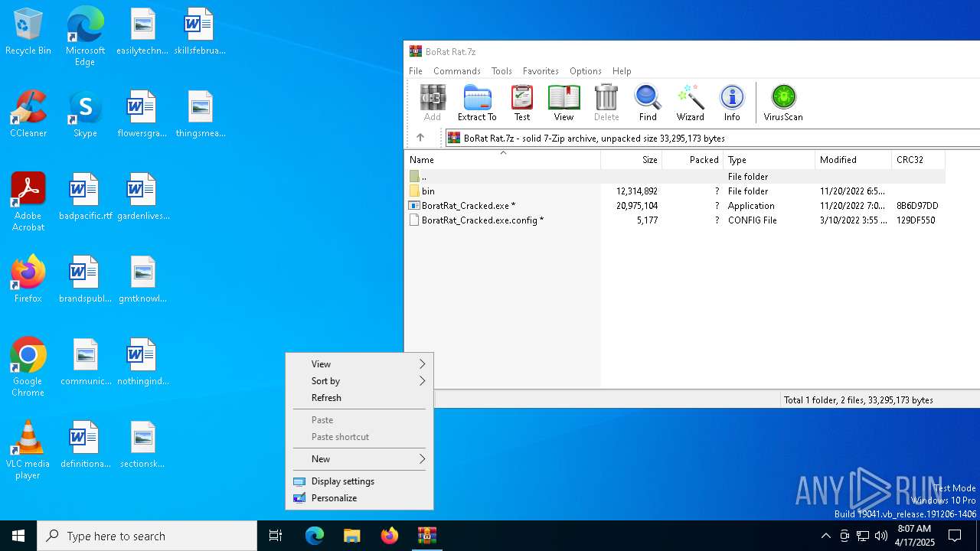The height and width of the screenshot is (551, 980).
Task: Choose Personalize from context menu
Action: [359, 498]
